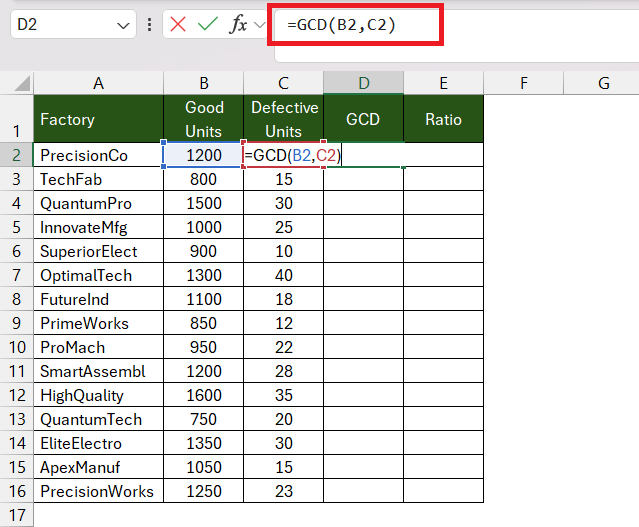The height and width of the screenshot is (527, 639).
Task: Select row 8 header
Action: point(16,299)
